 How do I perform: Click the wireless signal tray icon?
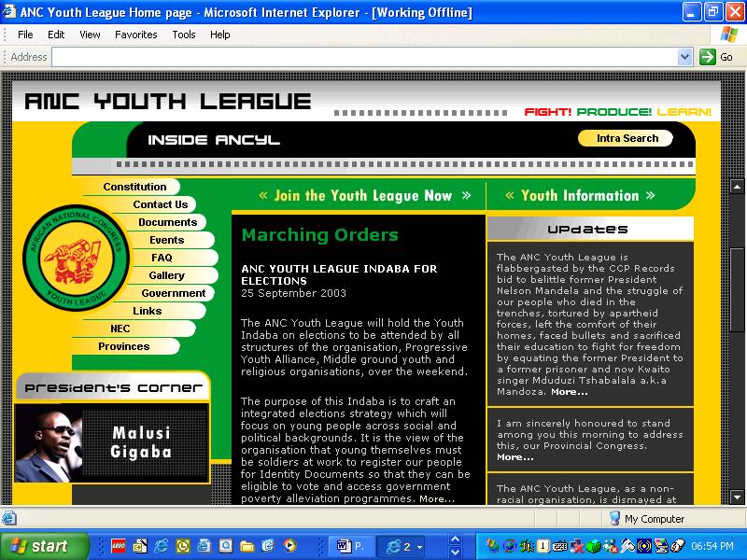pyautogui.click(x=644, y=546)
